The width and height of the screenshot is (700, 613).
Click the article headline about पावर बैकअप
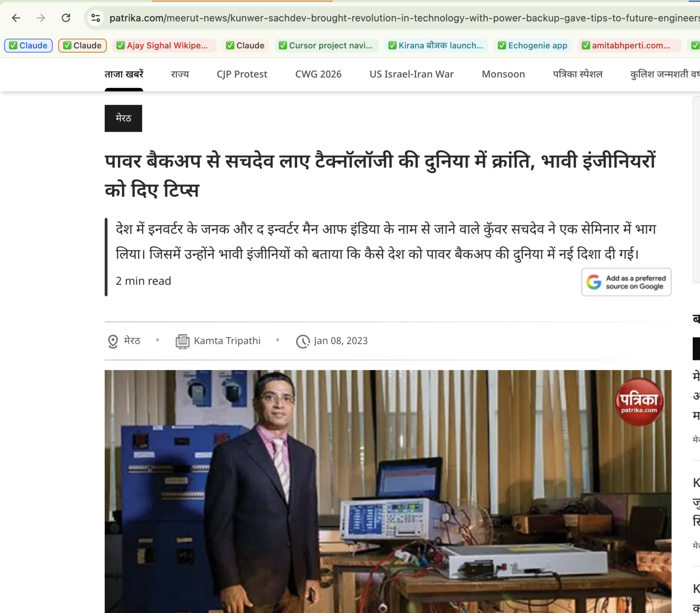[380, 176]
